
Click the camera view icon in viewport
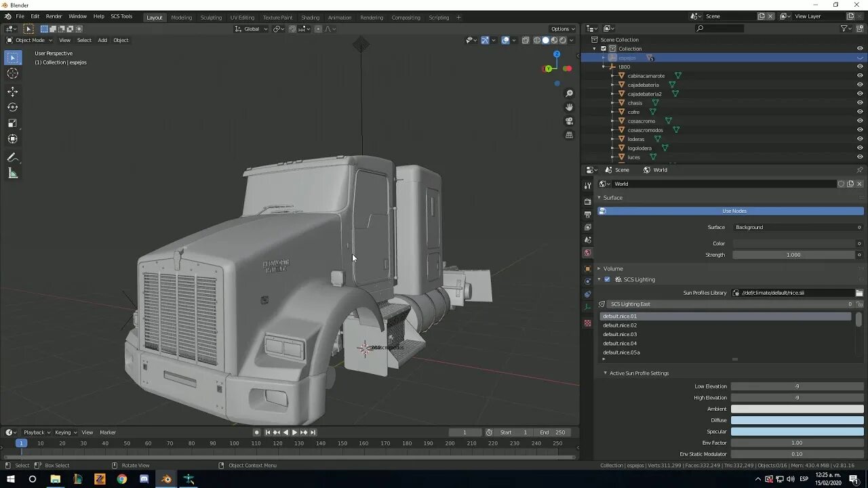click(569, 121)
